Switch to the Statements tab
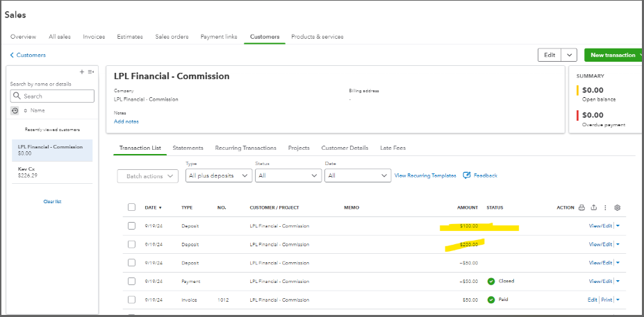 pyautogui.click(x=188, y=148)
